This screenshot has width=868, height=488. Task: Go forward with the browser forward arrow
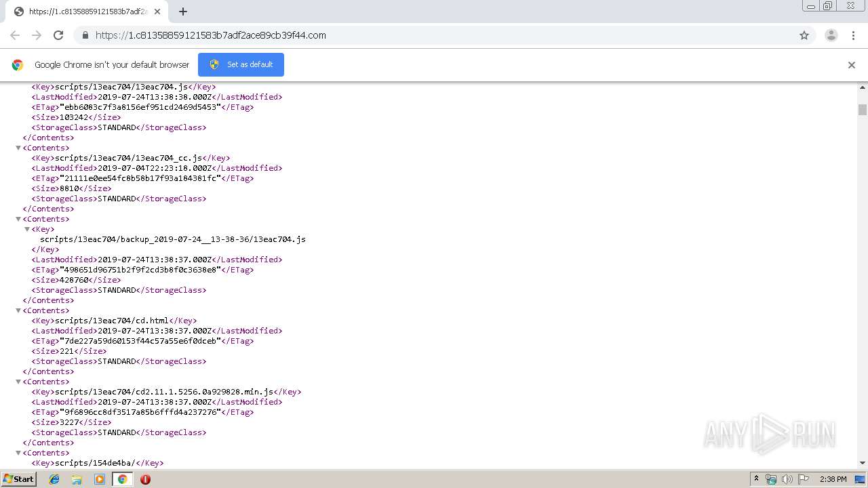[x=37, y=35]
